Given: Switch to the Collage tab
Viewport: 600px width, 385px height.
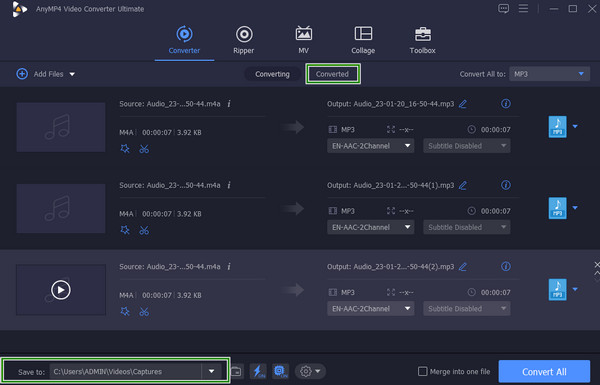Looking at the screenshot, I should [x=363, y=40].
